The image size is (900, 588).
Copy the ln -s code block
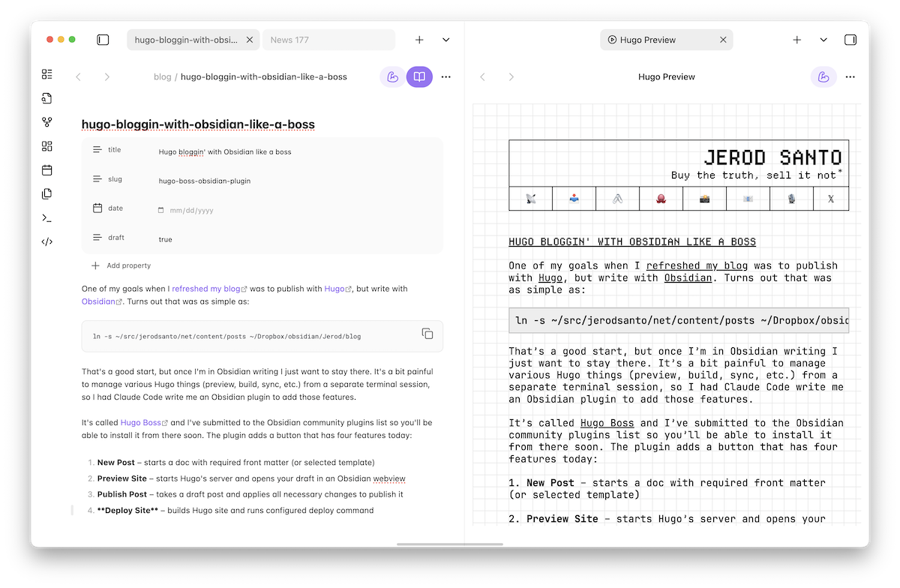[x=427, y=334]
